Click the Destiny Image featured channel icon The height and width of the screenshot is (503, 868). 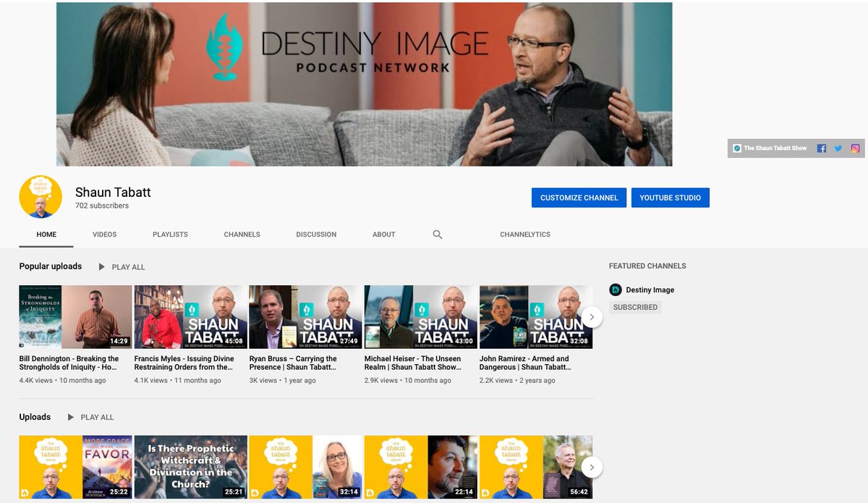[x=616, y=289]
